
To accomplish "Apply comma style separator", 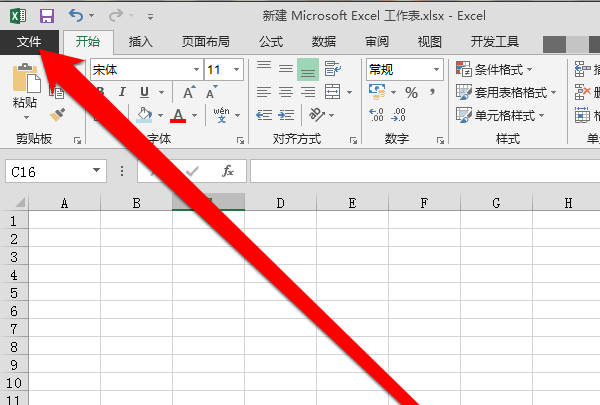I will point(432,92).
